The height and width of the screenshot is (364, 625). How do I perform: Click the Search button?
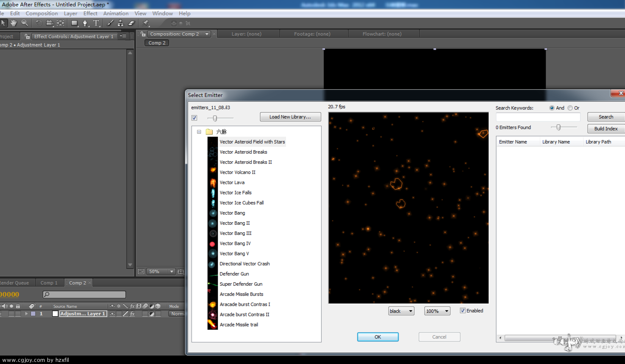pos(606,117)
